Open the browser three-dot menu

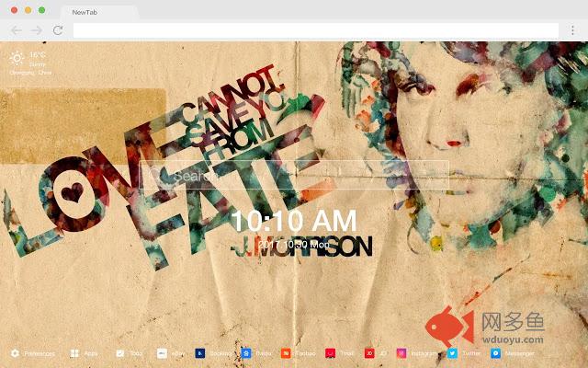click(571, 30)
